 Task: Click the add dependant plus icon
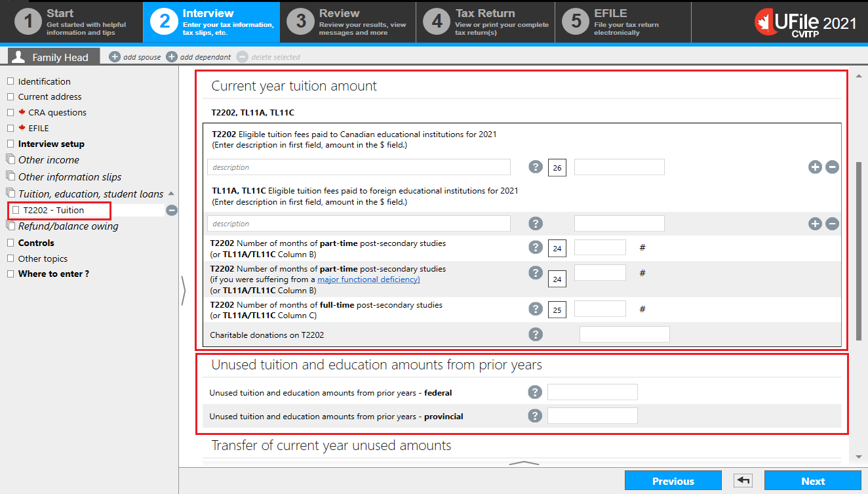click(172, 57)
